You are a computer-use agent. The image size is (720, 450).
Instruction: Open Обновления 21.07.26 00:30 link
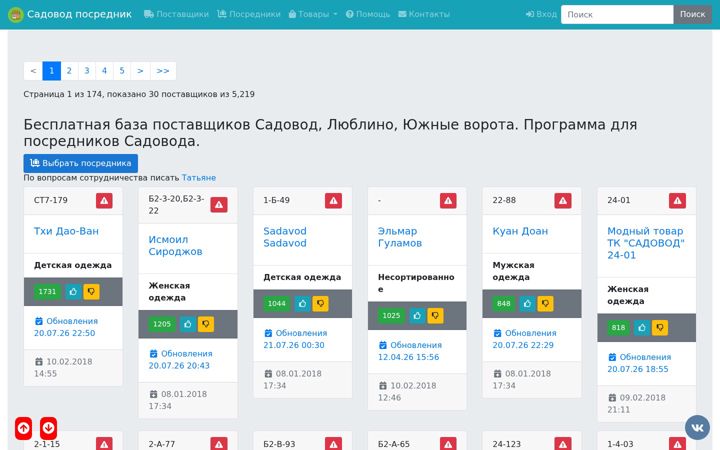pyautogui.click(x=295, y=339)
